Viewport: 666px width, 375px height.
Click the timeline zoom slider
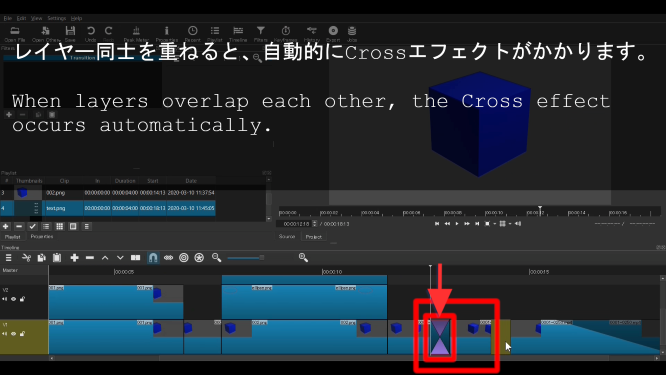point(246,258)
